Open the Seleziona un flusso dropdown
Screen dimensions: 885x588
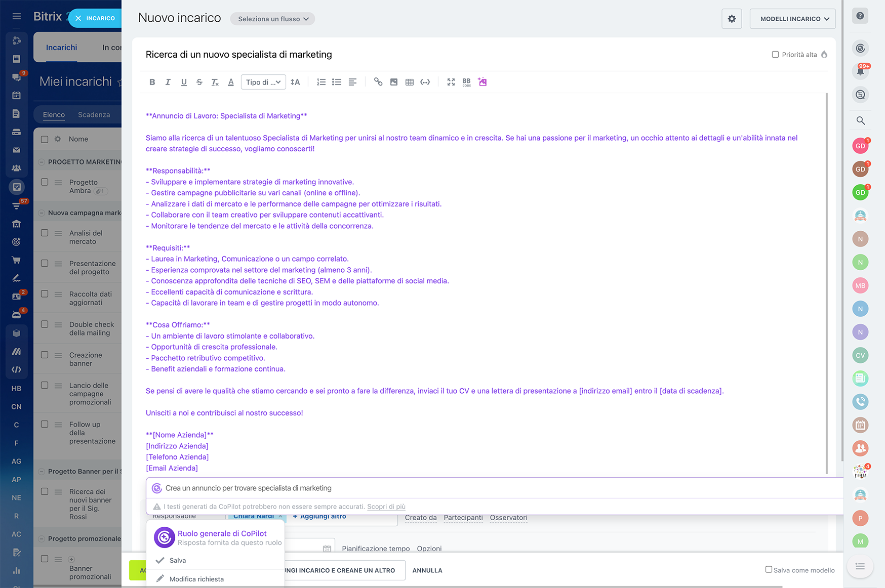(x=272, y=19)
